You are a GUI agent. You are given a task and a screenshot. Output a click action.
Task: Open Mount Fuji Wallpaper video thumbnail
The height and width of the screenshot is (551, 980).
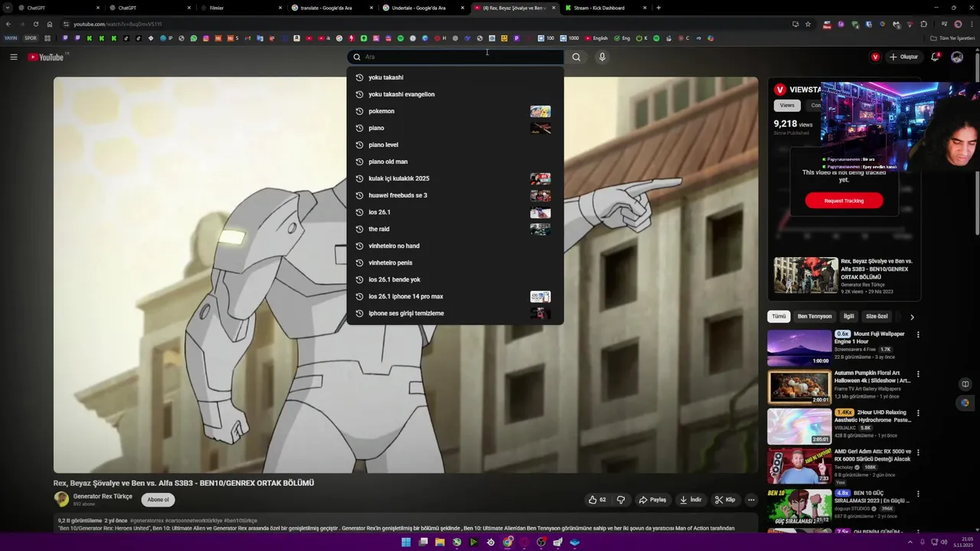click(799, 348)
